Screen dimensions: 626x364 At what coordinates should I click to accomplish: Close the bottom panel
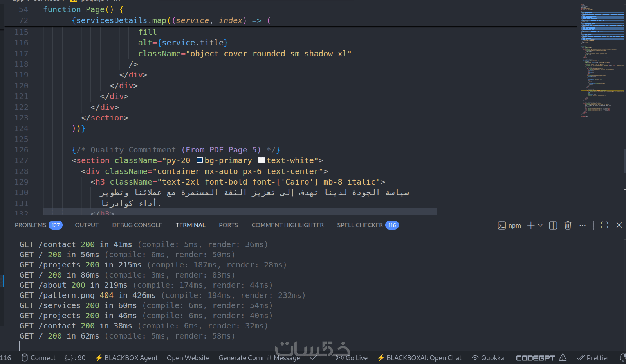619,225
